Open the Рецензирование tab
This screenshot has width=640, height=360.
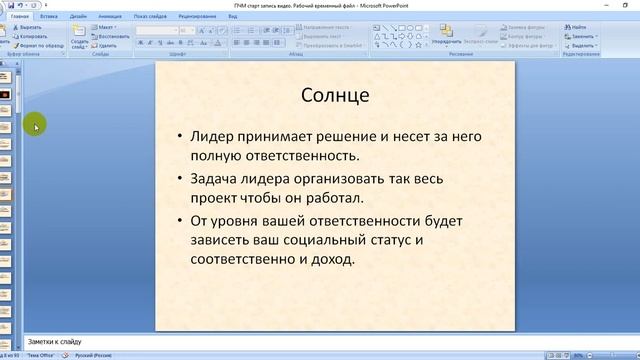click(197, 16)
